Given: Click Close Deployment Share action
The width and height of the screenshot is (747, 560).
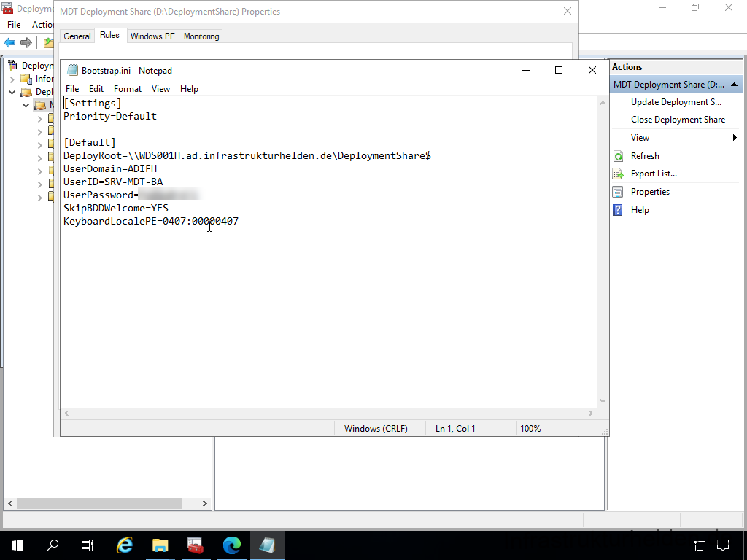Looking at the screenshot, I should tap(678, 120).
